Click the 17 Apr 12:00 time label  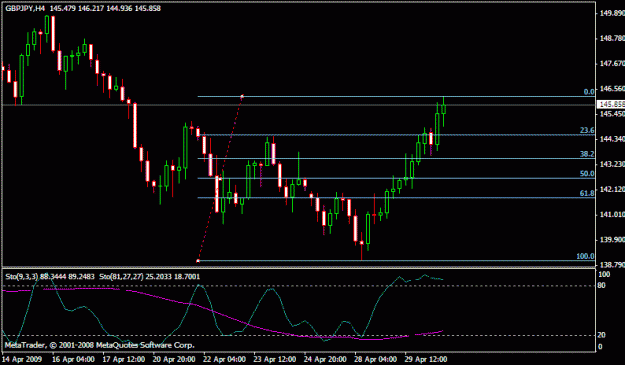[x=124, y=359]
